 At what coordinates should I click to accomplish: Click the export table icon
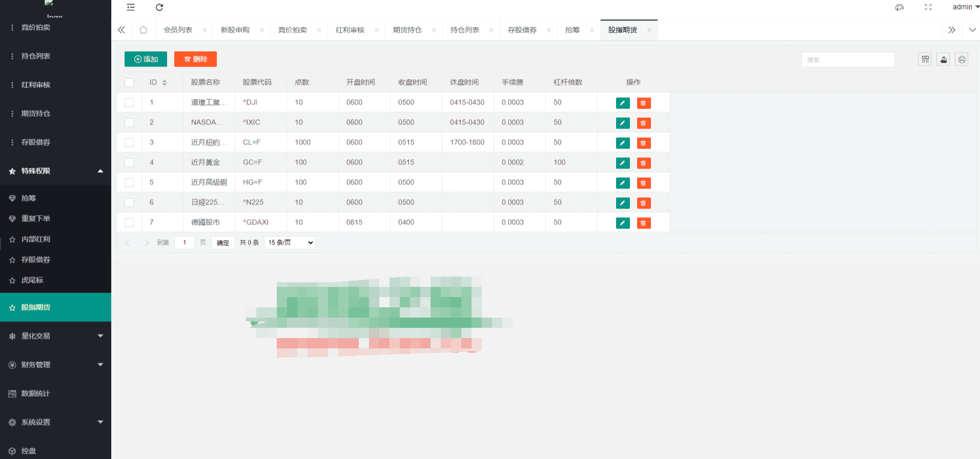944,59
